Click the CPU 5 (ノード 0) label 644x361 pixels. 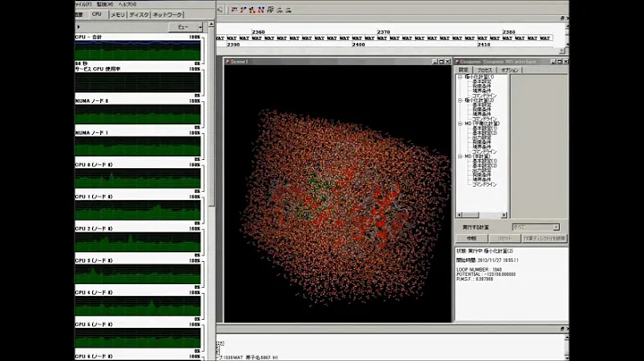(x=94, y=324)
